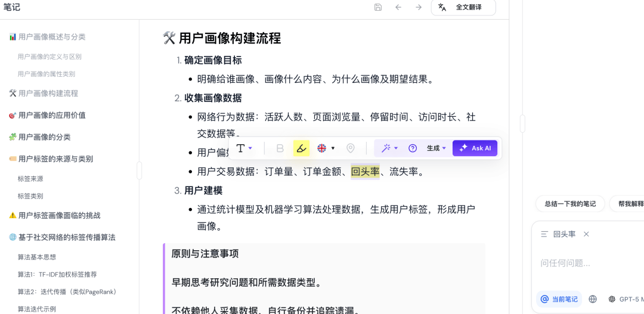Click the back arrow icon

(398, 7)
